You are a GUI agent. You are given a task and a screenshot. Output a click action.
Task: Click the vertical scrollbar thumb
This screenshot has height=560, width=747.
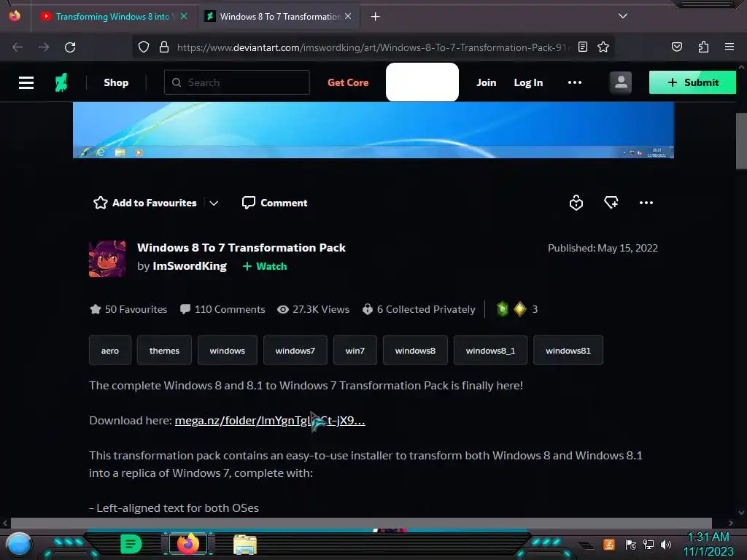pyautogui.click(x=741, y=141)
